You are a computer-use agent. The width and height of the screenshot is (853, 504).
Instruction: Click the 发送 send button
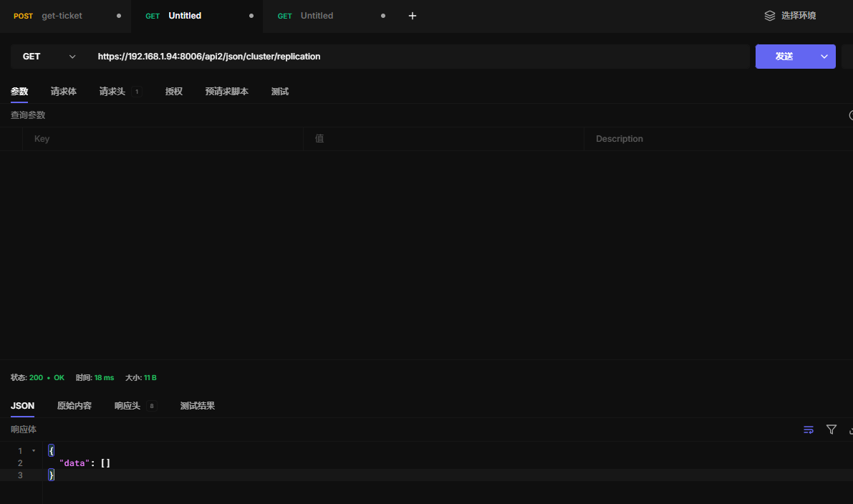click(x=784, y=57)
